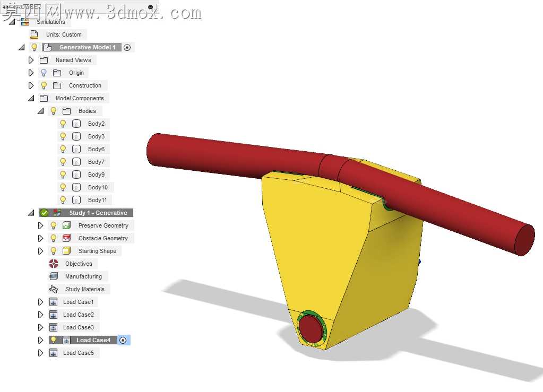Screen dimensions: 543x392
Task: Click the Body2 body icon
Action: (76, 124)
